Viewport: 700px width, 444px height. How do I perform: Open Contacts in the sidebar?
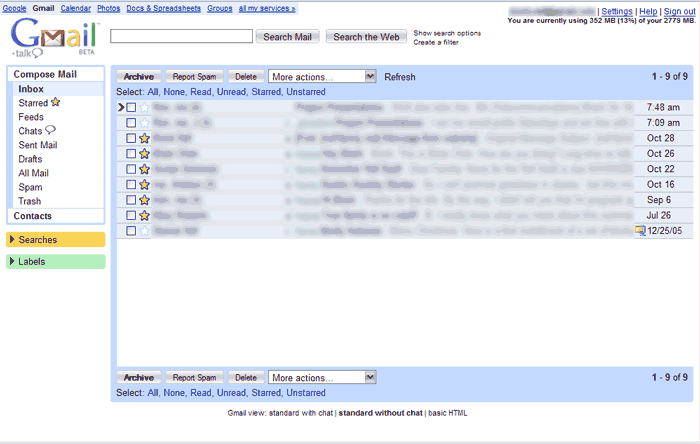33,216
